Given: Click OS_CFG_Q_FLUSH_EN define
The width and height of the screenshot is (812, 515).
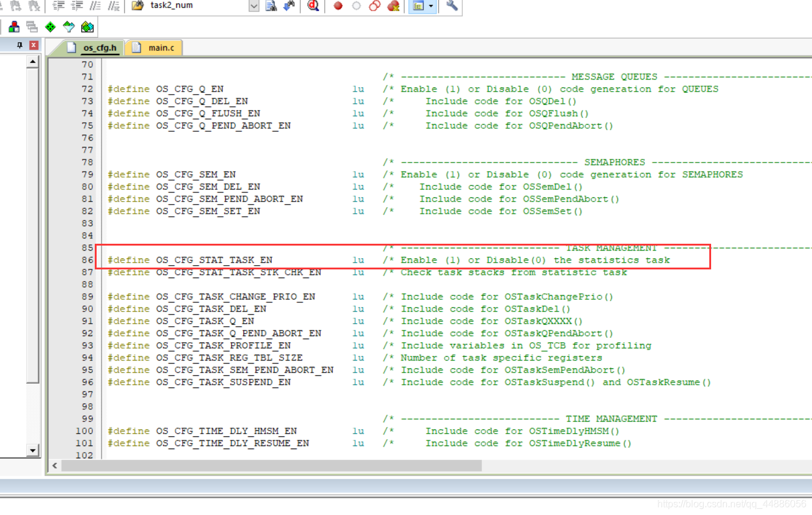Looking at the screenshot, I should click(208, 114).
